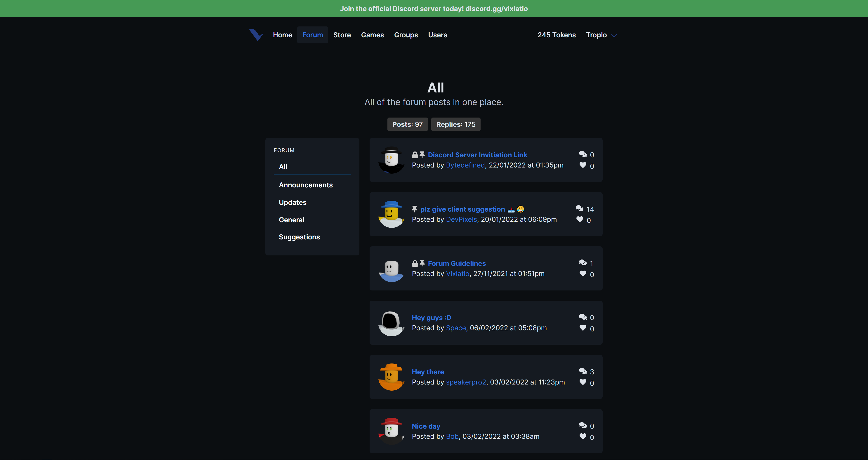Image resolution: width=868 pixels, height=460 pixels.
Task: Click the replies bubble icon on Forum Guidelines
Action: [583, 262]
